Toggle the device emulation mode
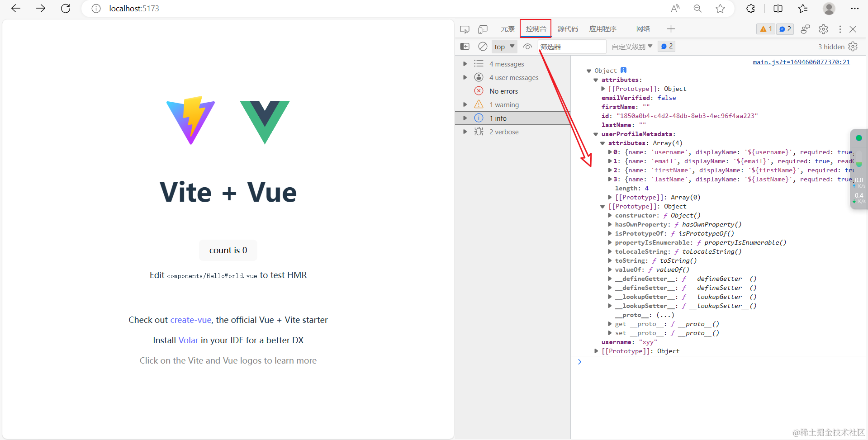Screen dimensions: 868x440 coord(482,29)
